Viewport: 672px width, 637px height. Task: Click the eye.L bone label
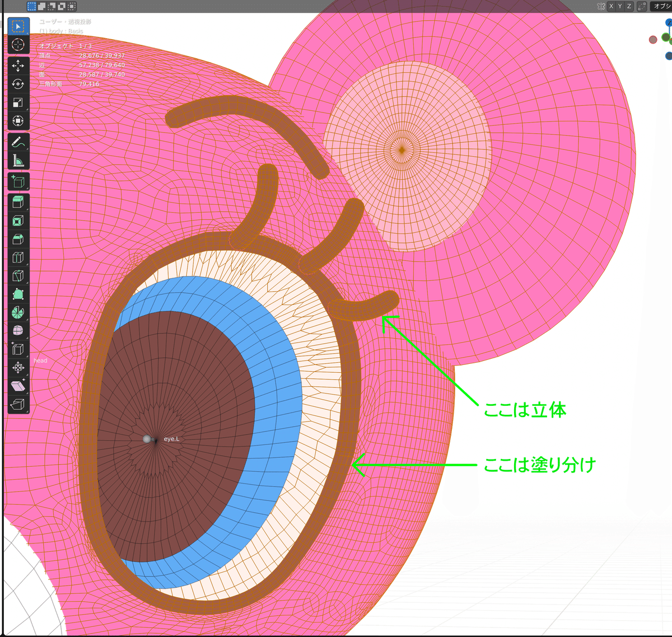(171, 439)
